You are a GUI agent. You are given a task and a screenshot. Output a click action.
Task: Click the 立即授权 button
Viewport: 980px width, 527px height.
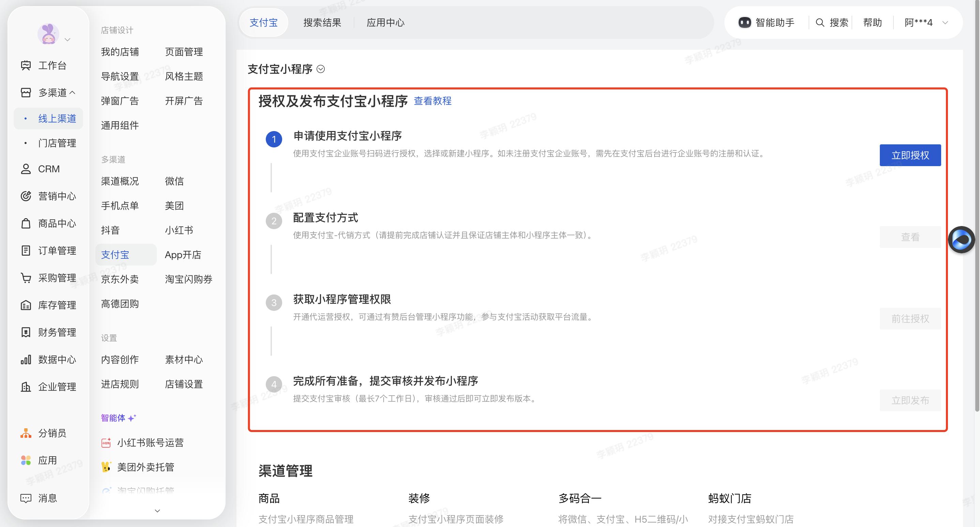pyautogui.click(x=910, y=155)
